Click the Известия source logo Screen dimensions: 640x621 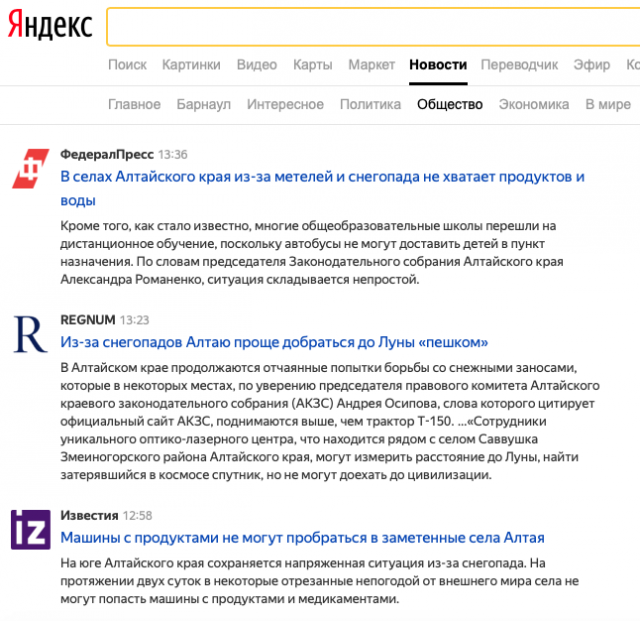pos(30,529)
